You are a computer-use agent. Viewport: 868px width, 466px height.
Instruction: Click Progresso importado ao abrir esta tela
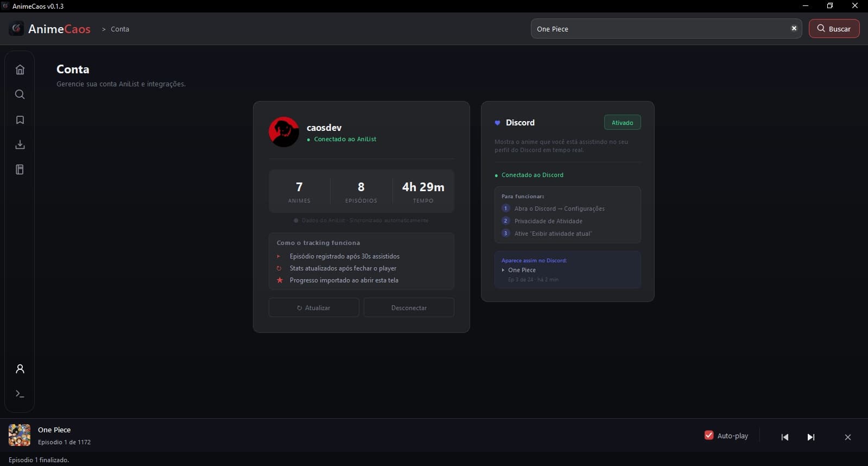pos(344,280)
